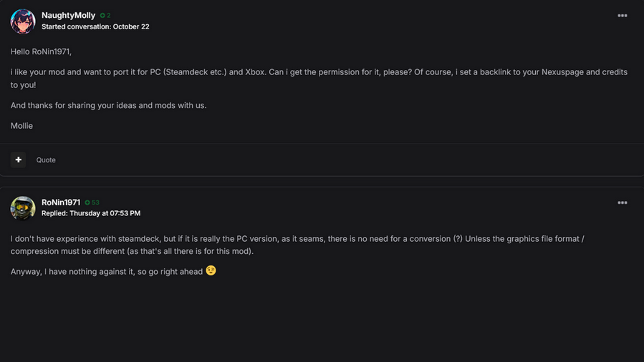Toggle the plus multi-quote button
This screenshot has width=644, height=362.
point(18,159)
